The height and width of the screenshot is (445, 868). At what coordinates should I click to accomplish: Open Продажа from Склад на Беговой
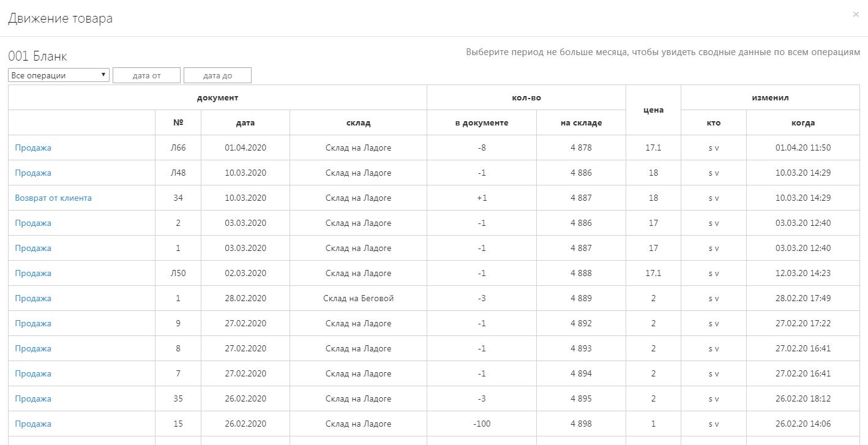coord(33,298)
